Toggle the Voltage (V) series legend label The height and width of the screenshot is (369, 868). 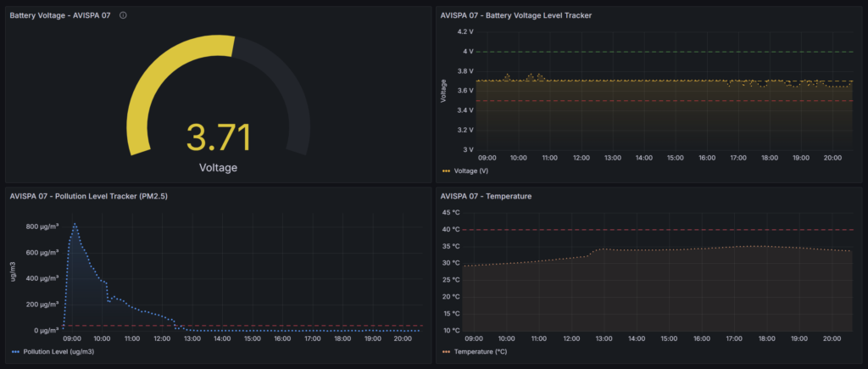click(473, 171)
